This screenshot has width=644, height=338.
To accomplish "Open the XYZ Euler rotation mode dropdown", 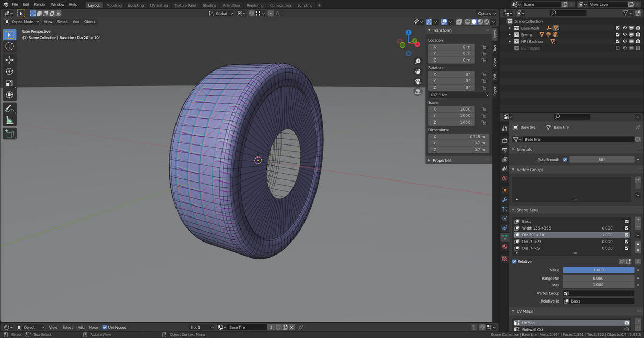I will 459,95.
